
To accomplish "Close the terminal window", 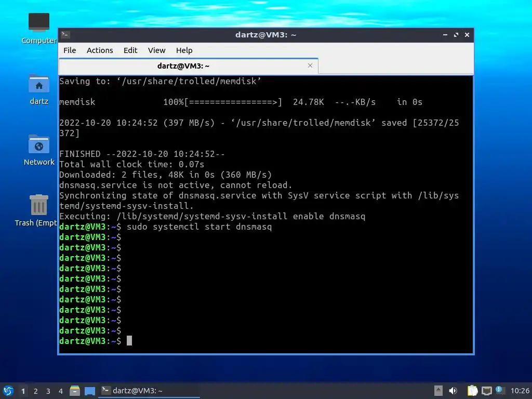I will coord(467,35).
